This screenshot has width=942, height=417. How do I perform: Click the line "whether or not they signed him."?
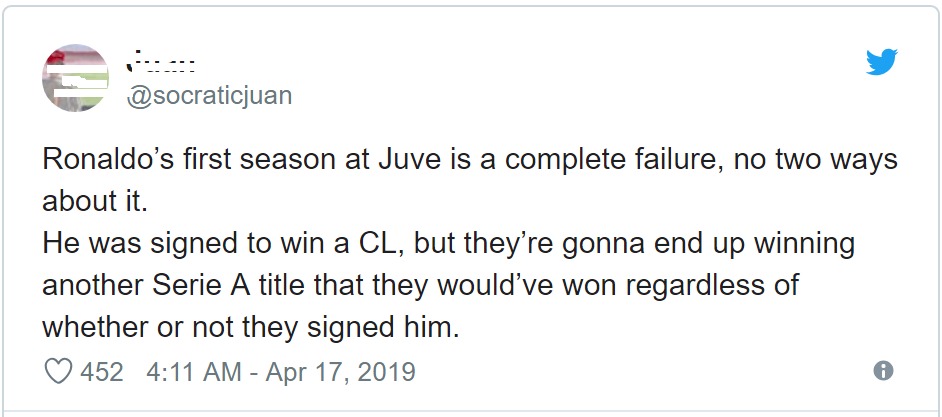point(251,329)
